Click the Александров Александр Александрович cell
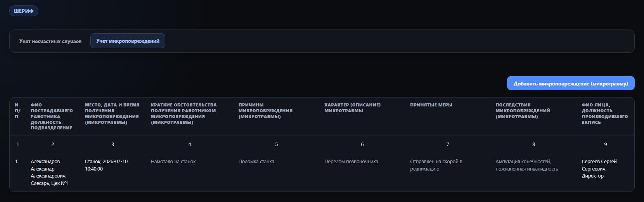The image size is (644, 202). [50, 172]
